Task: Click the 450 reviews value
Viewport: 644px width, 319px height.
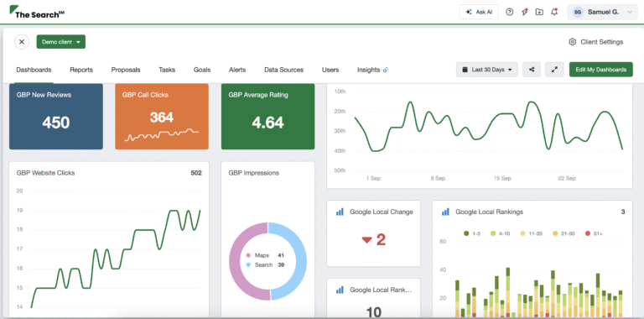Action: 56,123
